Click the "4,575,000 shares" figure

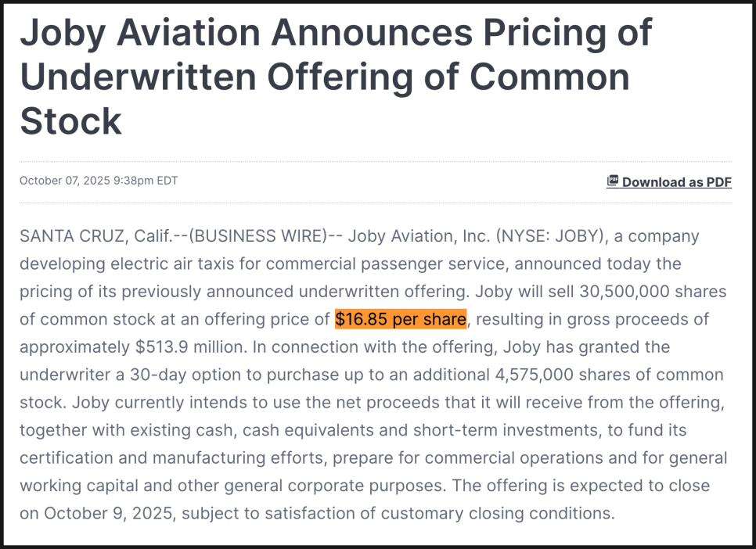(x=557, y=375)
